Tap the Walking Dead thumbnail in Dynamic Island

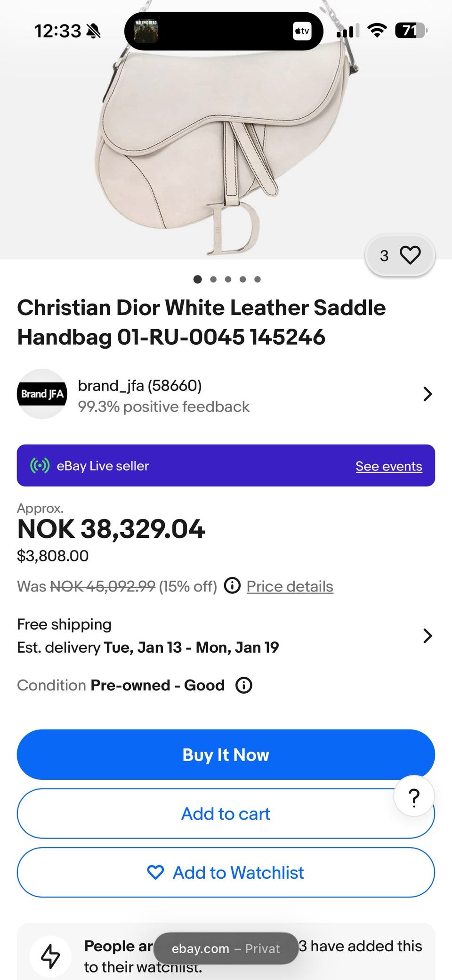[146, 31]
